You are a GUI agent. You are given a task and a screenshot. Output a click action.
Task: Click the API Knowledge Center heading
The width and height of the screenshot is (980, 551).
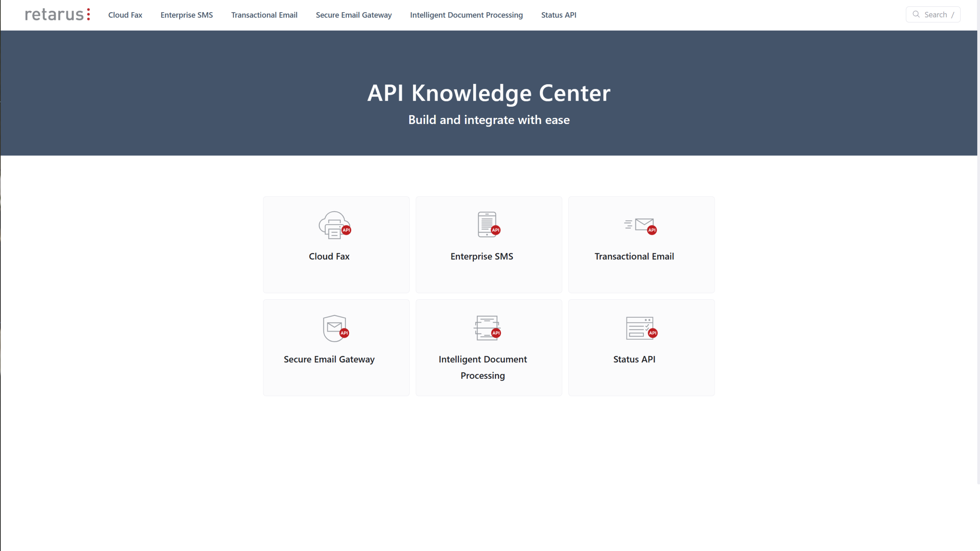[489, 93]
